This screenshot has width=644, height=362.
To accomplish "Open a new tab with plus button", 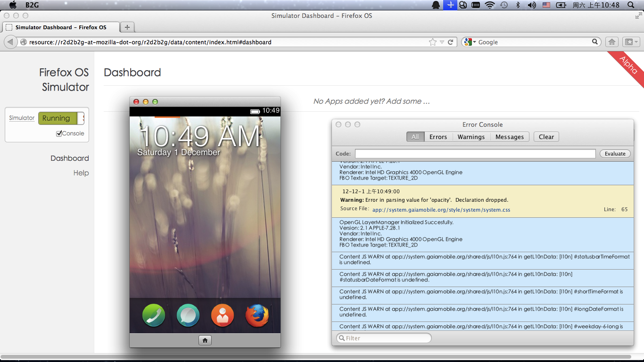I will coord(127,27).
